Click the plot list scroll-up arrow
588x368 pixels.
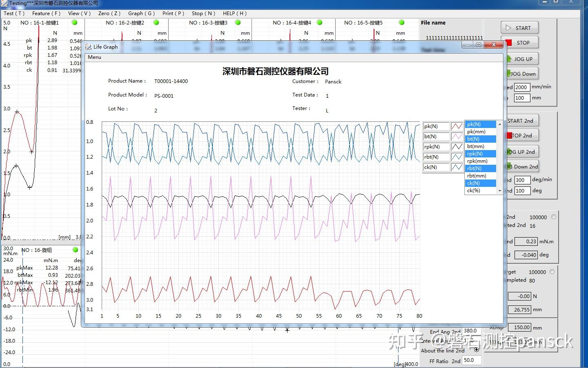point(499,124)
